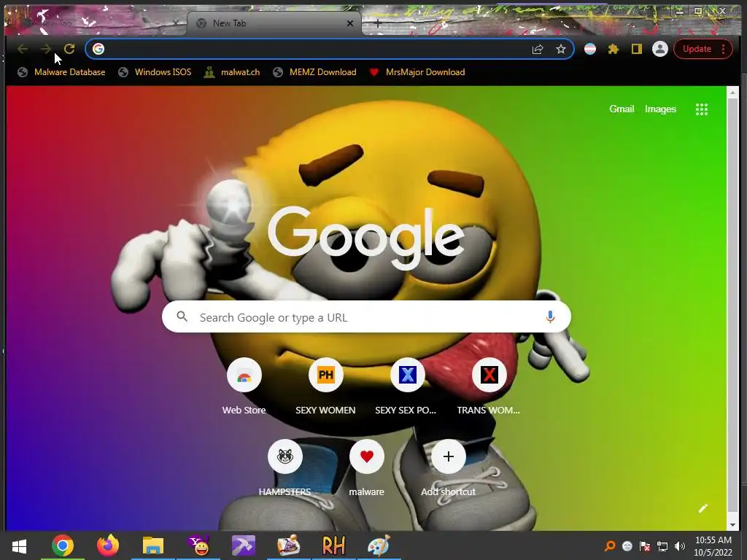Open the Paint palette app in taskbar
This screenshot has width=747, height=560.
[379, 545]
